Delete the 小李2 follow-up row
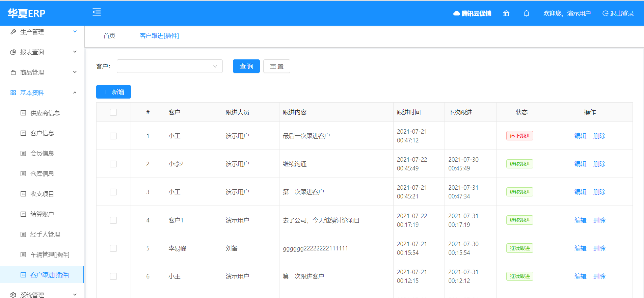The image size is (644, 298). pyautogui.click(x=599, y=164)
